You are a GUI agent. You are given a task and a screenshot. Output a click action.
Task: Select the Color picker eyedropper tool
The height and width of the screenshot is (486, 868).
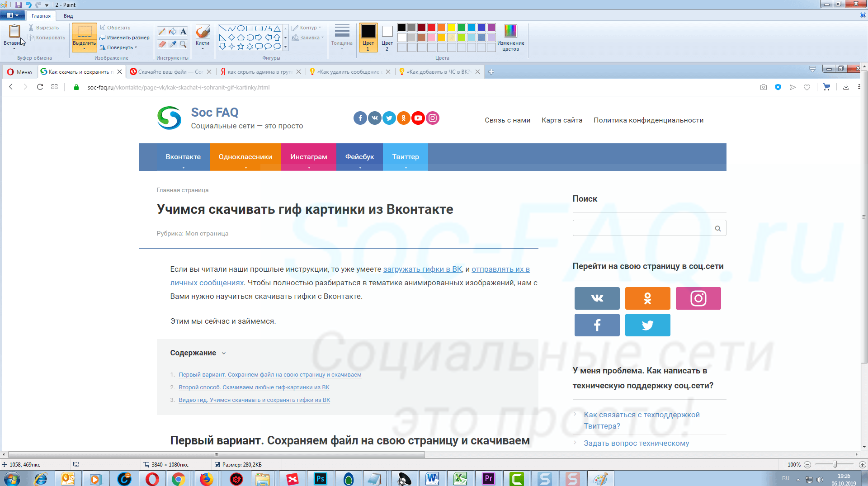pyautogui.click(x=172, y=44)
